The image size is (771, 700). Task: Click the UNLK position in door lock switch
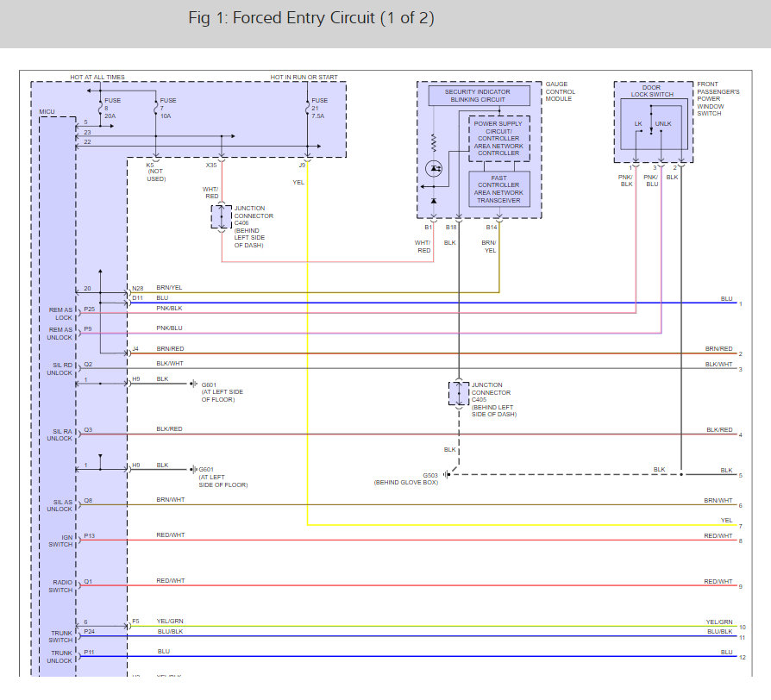click(x=663, y=124)
